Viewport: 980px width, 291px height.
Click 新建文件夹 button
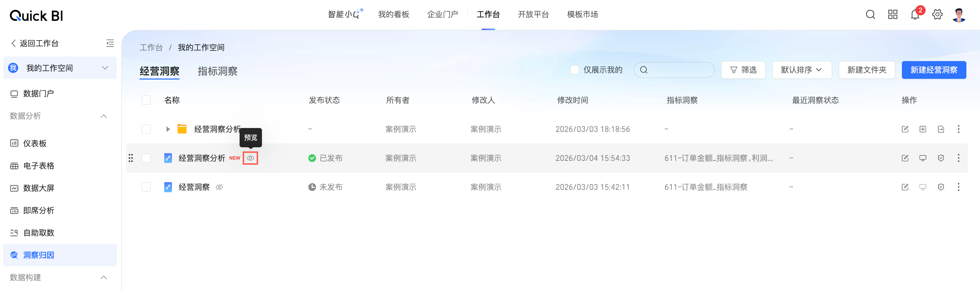point(867,70)
